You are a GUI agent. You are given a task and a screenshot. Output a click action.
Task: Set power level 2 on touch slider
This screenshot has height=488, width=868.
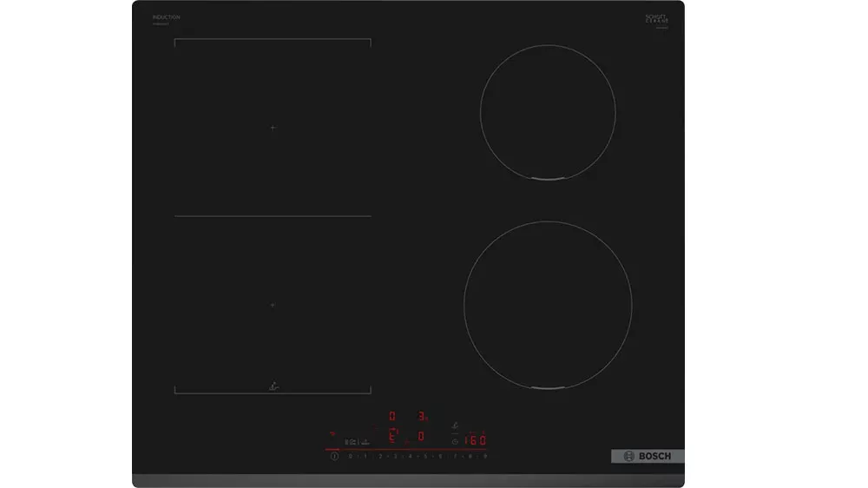380,457
